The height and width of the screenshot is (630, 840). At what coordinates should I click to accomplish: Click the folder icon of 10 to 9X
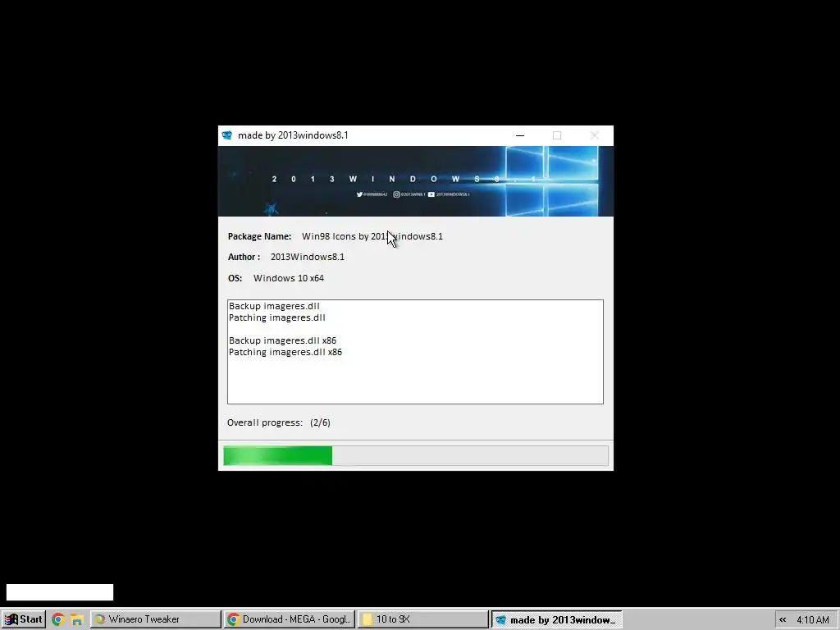[x=367, y=619]
